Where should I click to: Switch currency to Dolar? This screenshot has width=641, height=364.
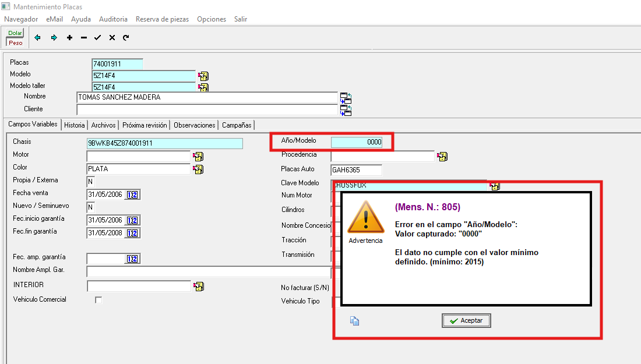pos(15,33)
